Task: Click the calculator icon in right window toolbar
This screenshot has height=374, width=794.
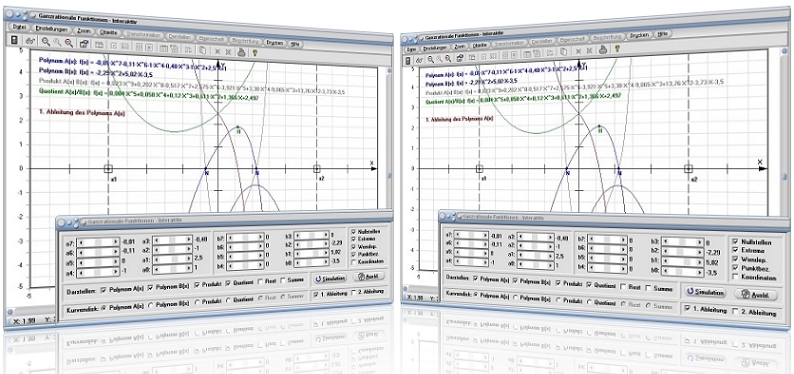Action: (x=408, y=61)
